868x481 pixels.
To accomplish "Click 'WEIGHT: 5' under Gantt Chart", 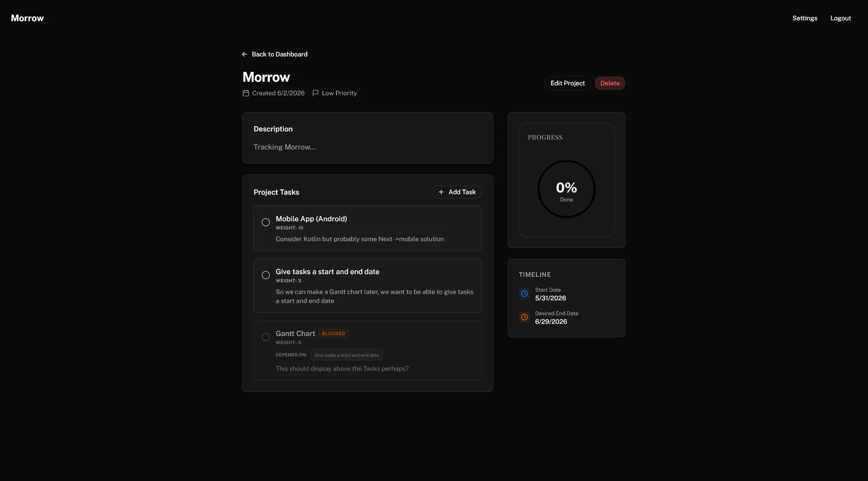I will click(x=288, y=343).
